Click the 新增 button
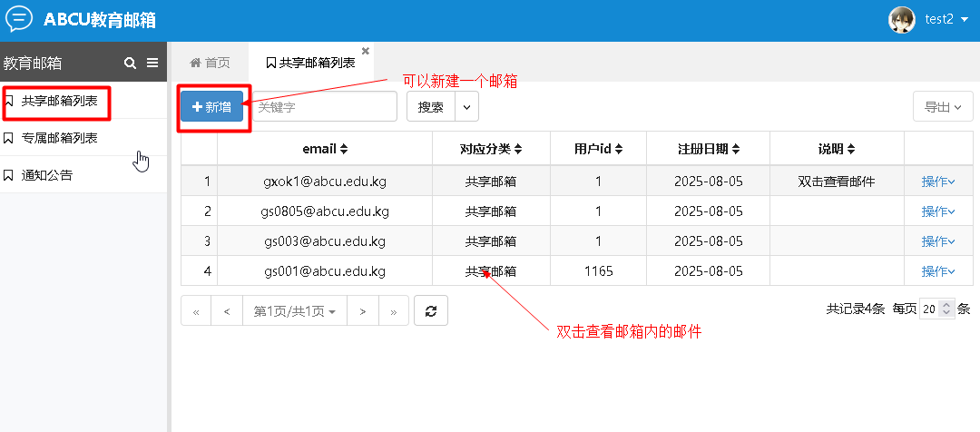The image size is (980, 432). pos(211,107)
